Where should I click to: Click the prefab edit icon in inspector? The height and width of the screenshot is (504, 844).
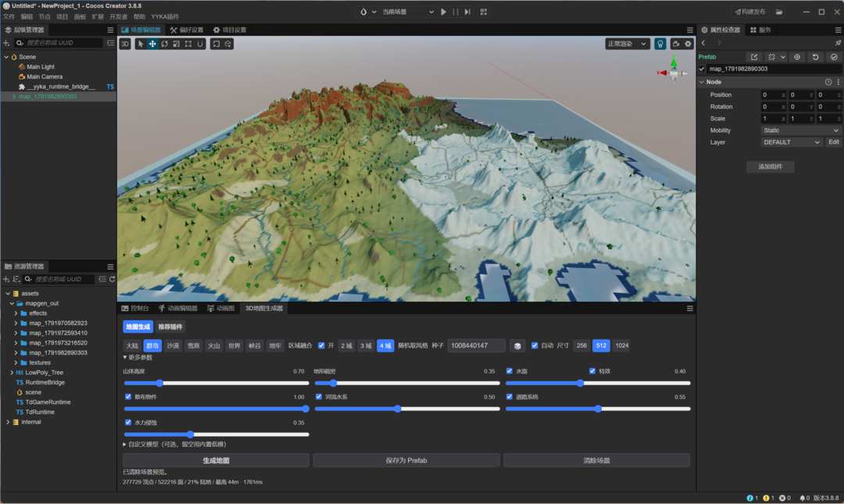click(754, 57)
